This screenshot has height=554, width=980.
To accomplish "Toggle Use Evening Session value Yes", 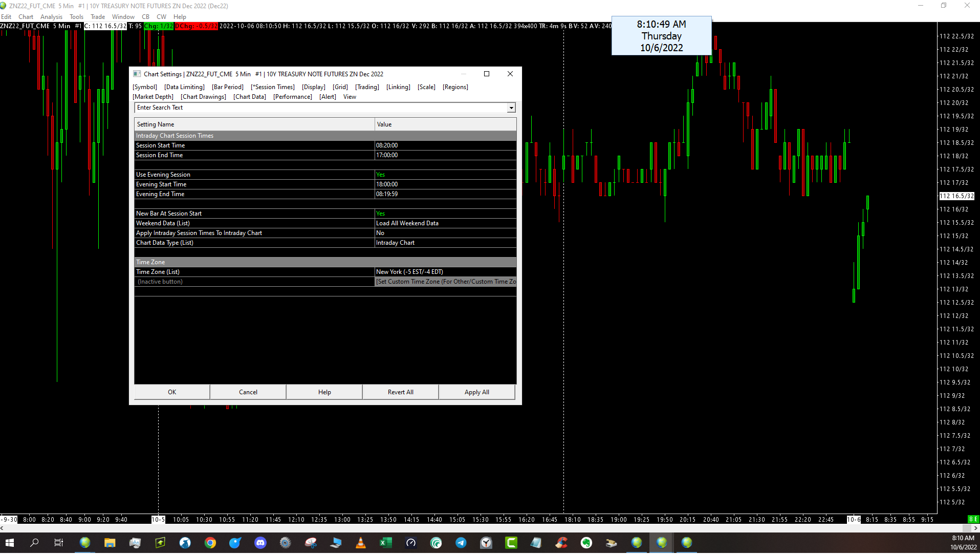I will (446, 175).
